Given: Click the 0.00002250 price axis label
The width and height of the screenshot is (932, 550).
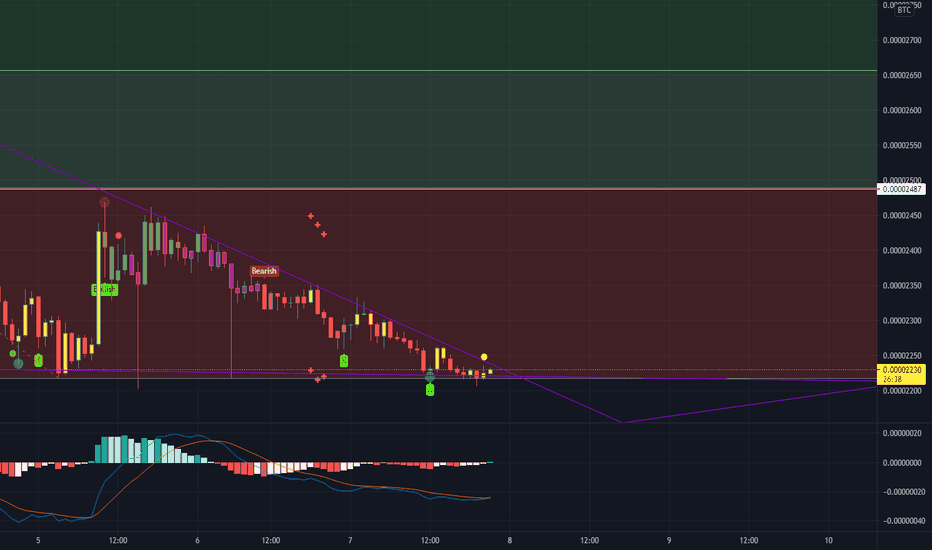Looking at the screenshot, I should [902, 356].
